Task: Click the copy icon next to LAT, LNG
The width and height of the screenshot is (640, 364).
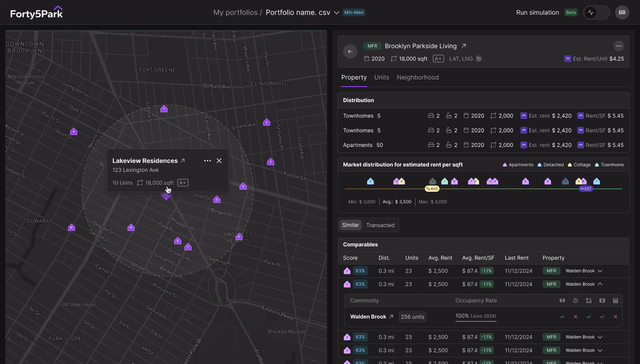Action: coord(479,58)
